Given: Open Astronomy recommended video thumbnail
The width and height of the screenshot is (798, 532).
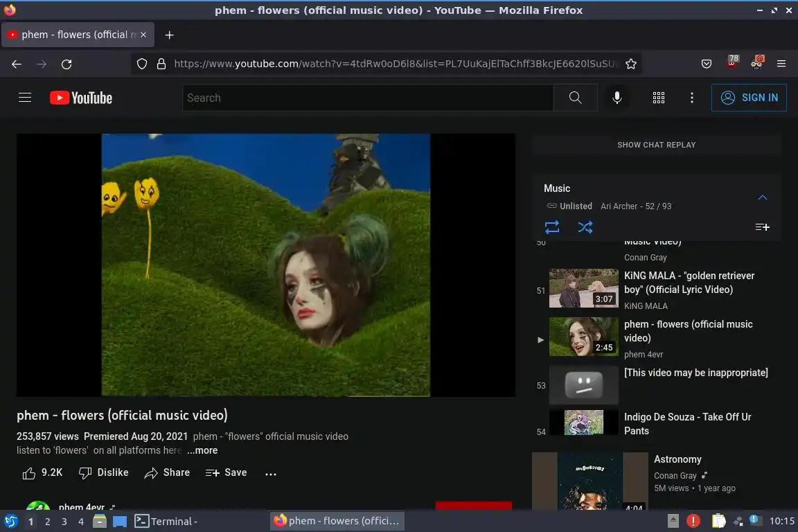Looking at the screenshot, I should [x=590, y=481].
